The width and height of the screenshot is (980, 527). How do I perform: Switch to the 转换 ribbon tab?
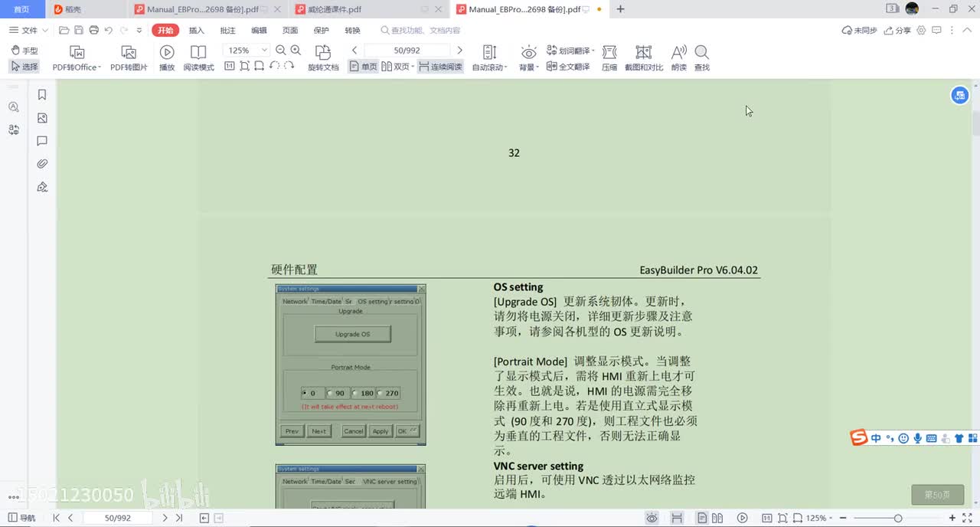tap(352, 30)
